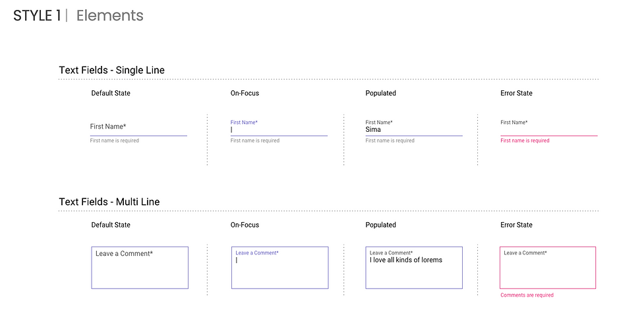Click the on-focus Leave a Comment textarea
Screen dimensions: 644x323
point(279,268)
